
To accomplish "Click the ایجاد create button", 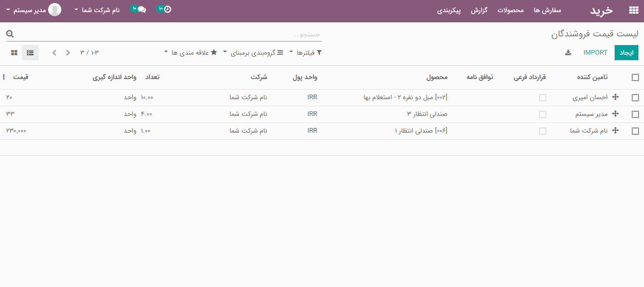I will pos(627,53).
